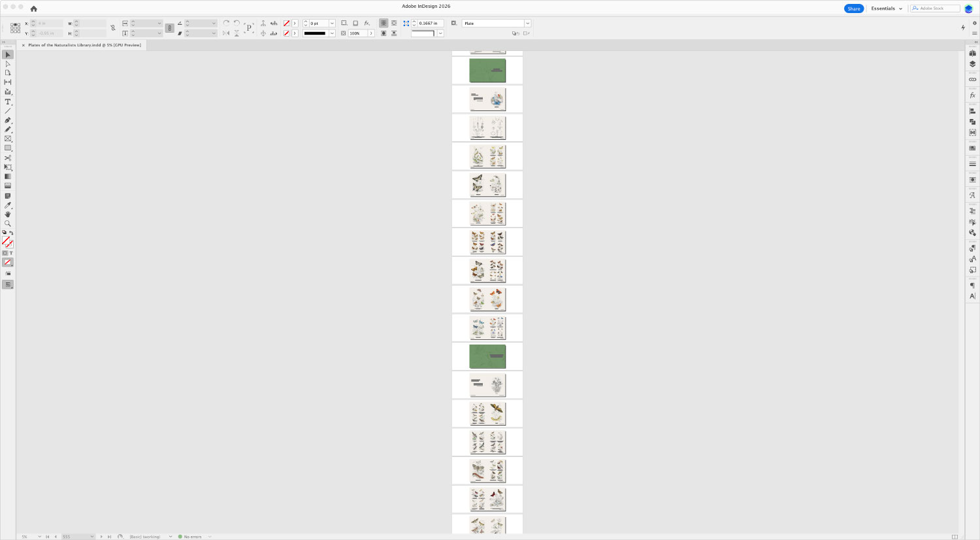Go to the previous page
980x540 pixels.
[x=56, y=537]
